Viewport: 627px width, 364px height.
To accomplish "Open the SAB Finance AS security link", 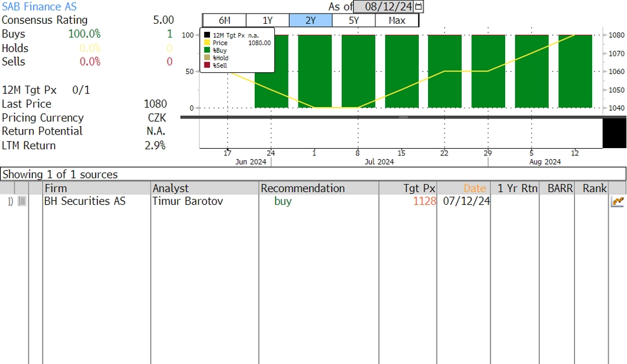I will pyautogui.click(x=39, y=6).
